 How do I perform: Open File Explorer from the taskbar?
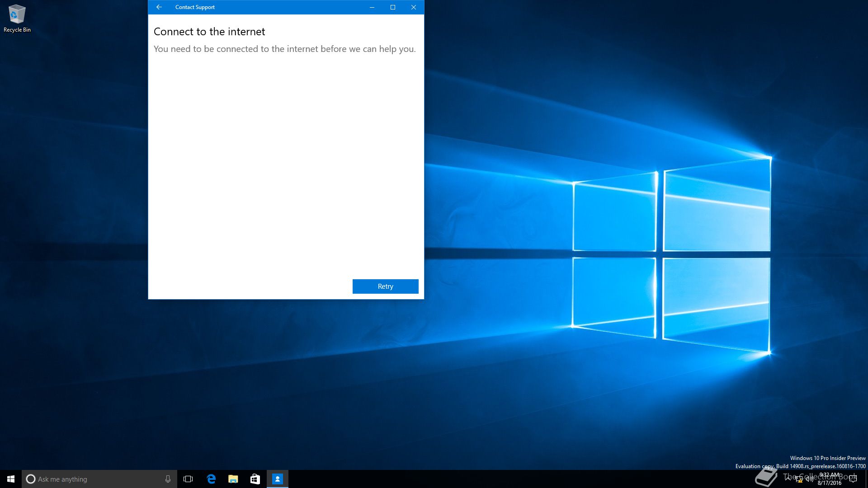(233, 479)
